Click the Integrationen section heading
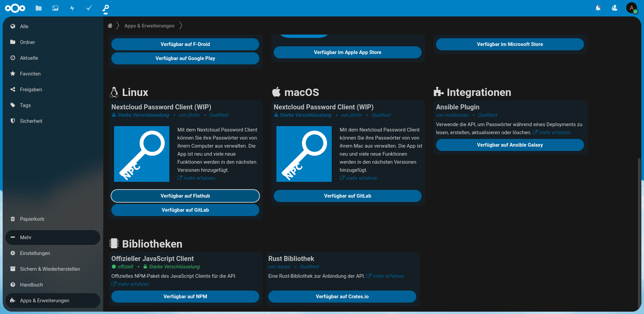Screen dimensions: 644x314 (x=472, y=92)
